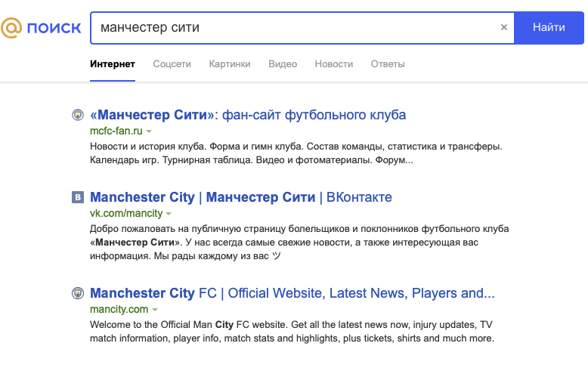
Task: Open the «Манчестер Сити» фан-сайт result title
Action: click(x=248, y=115)
